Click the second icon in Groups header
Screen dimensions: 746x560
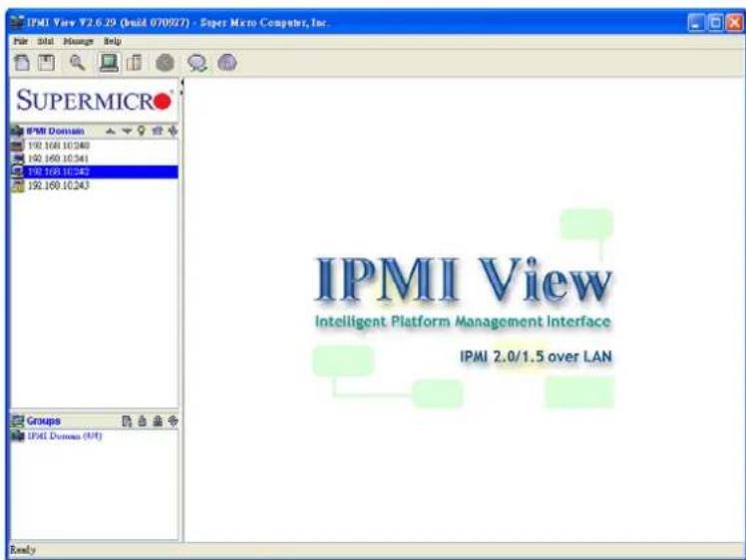click(x=142, y=420)
